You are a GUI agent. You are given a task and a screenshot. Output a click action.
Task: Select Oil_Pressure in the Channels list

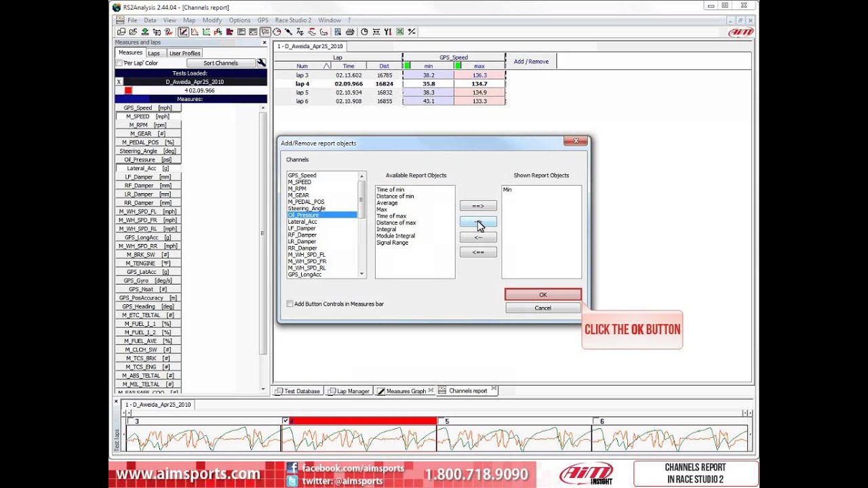coord(322,215)
